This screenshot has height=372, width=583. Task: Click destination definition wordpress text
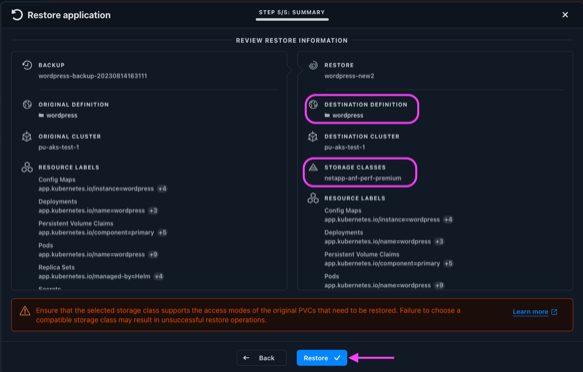(x=348, y=116)
